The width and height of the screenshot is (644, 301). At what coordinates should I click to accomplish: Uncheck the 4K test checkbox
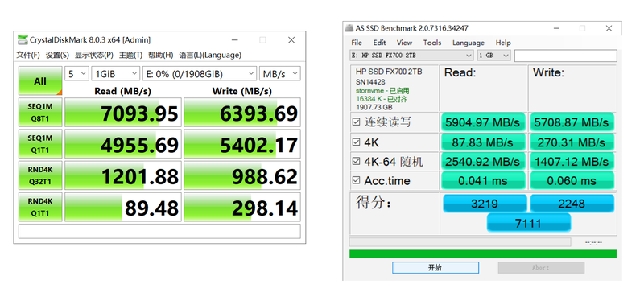tap(357, 142)
